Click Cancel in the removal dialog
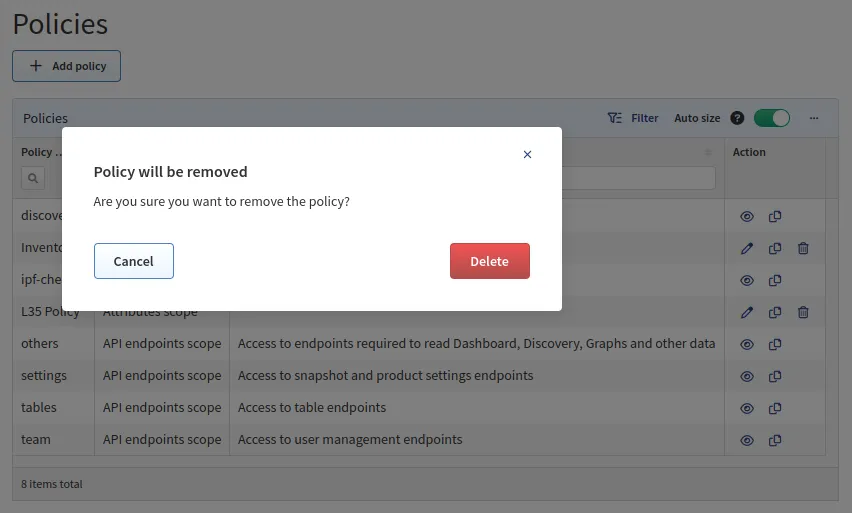852x513 pixels. [x=133, y=261]
